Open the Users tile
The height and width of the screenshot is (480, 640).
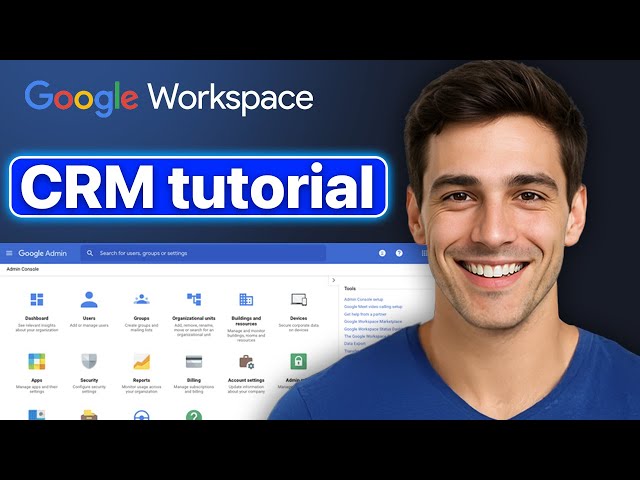click(89, 309)
